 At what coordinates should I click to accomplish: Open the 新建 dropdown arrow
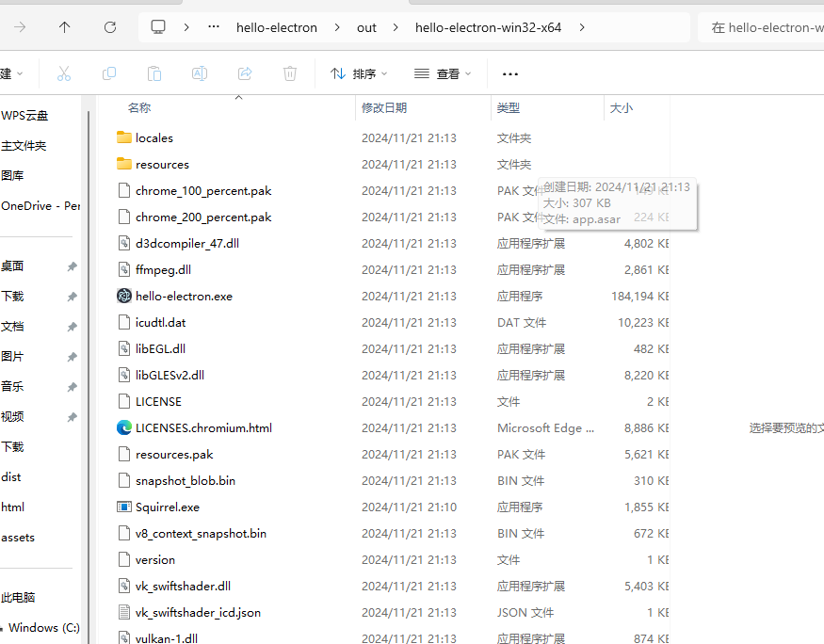[x=20, y=74]
